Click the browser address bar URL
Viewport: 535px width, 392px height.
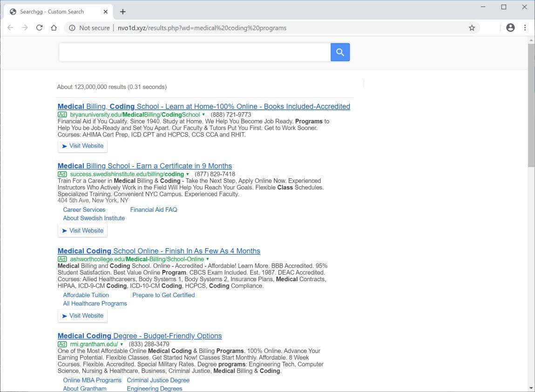coord(202,28)
